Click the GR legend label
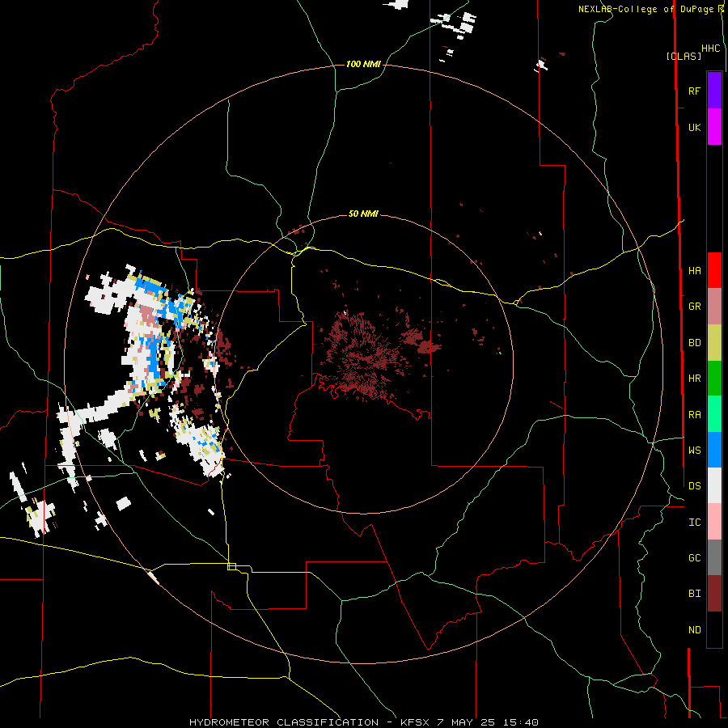Screen dimensions: 728x728 point(694,307)
